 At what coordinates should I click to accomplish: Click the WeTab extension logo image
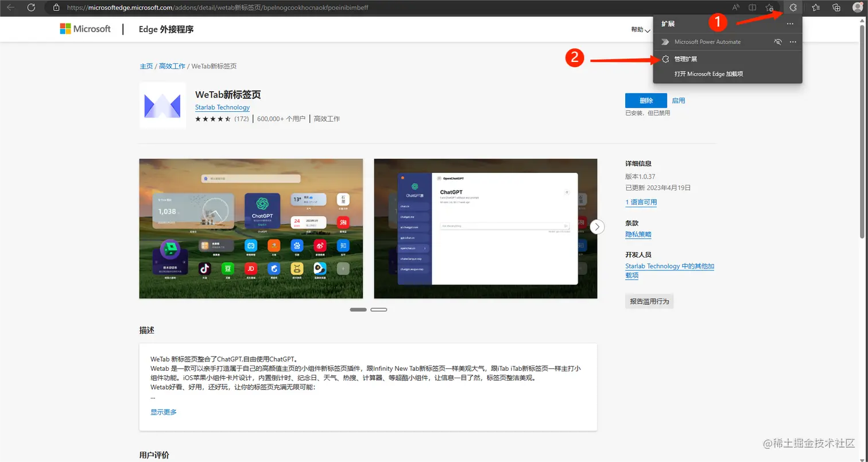coord(162,106)
